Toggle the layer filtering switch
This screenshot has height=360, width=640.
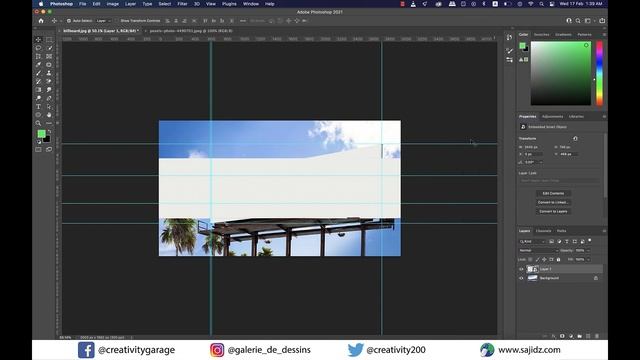click(590, 241)
